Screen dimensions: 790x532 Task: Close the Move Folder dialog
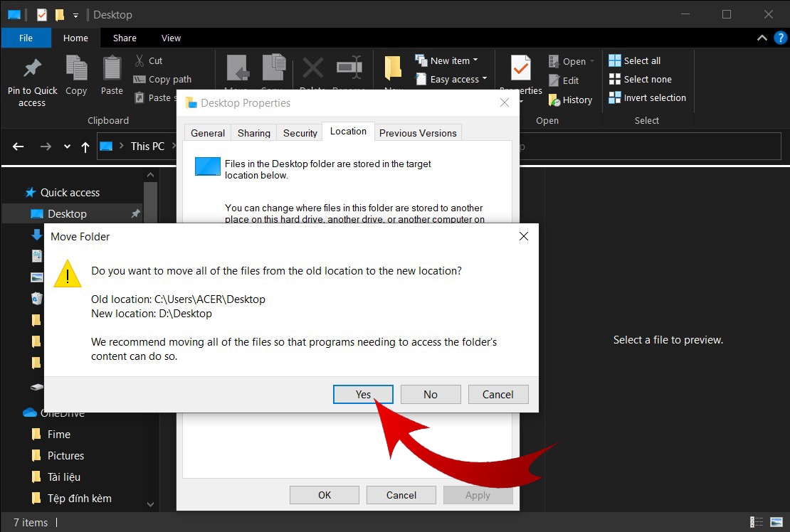(524, 237)
